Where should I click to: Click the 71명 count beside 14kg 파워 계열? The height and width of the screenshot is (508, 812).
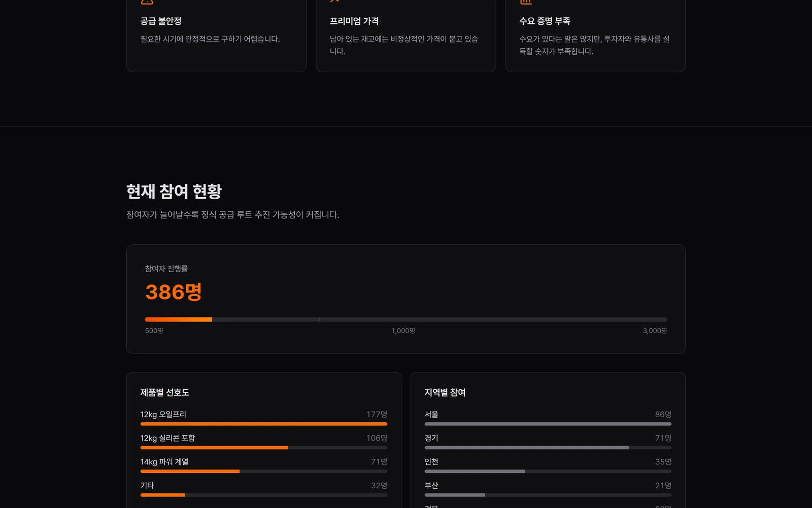[379, 462]
